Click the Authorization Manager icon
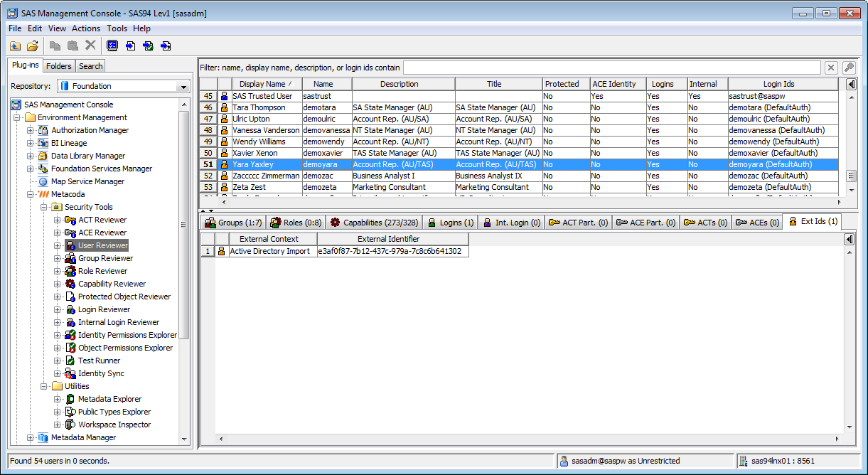Image resolution: width=868 pixels, height=475 pixels. [43, 130]
